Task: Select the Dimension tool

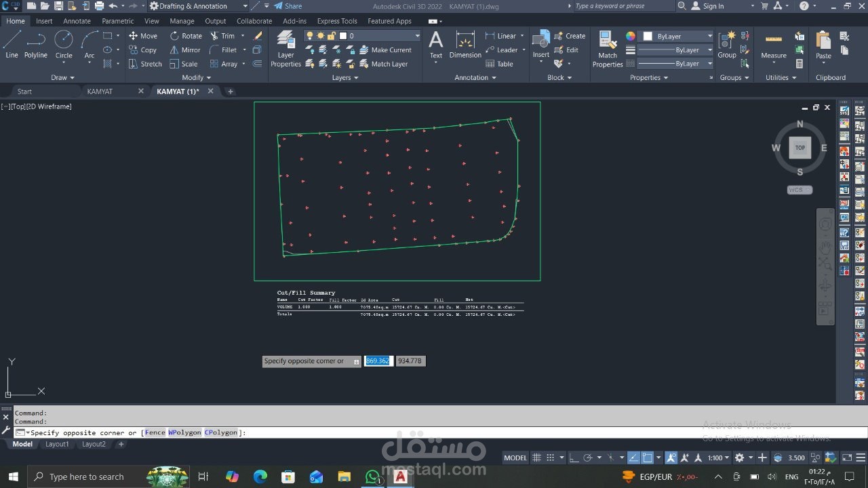Action: click(x=465, y=45)
